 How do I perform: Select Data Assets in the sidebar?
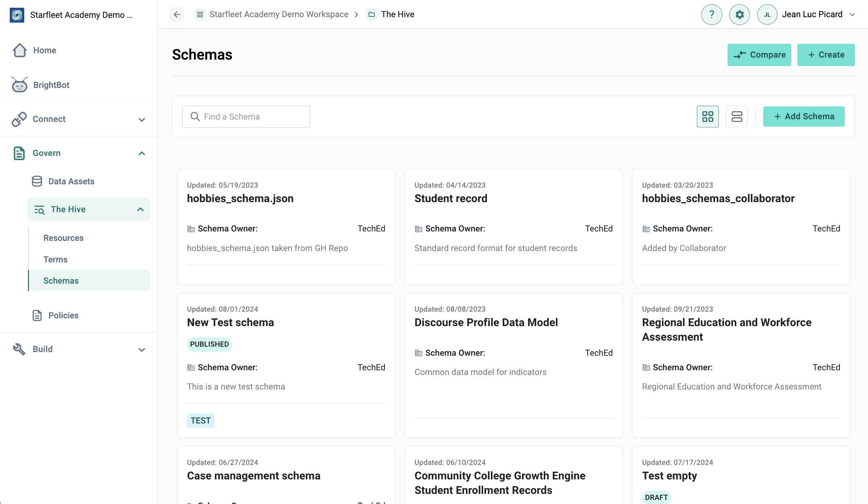[71, 181]
